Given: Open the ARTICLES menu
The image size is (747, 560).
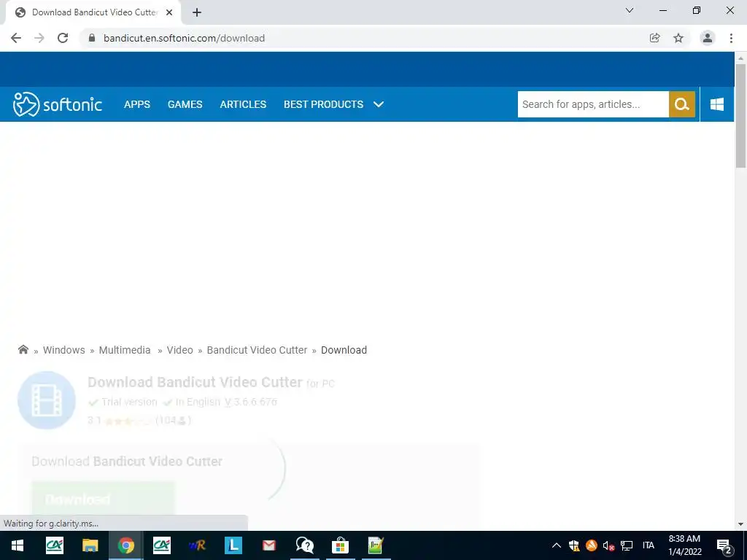Looking at the screenshot, I should (x=243, y=104).
